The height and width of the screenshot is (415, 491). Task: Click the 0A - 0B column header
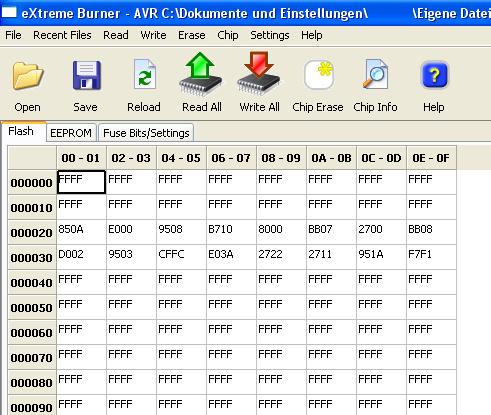[x=331, y=158]
